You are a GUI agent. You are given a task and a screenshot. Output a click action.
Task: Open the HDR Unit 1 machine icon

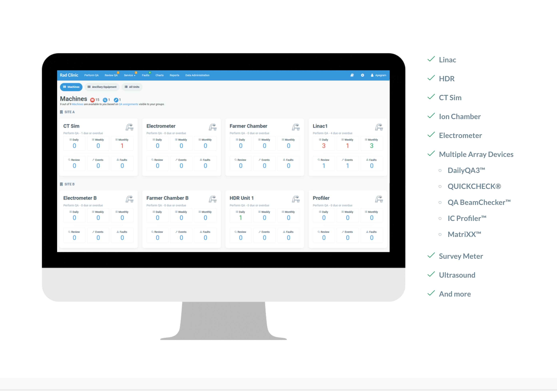[296, 199]
